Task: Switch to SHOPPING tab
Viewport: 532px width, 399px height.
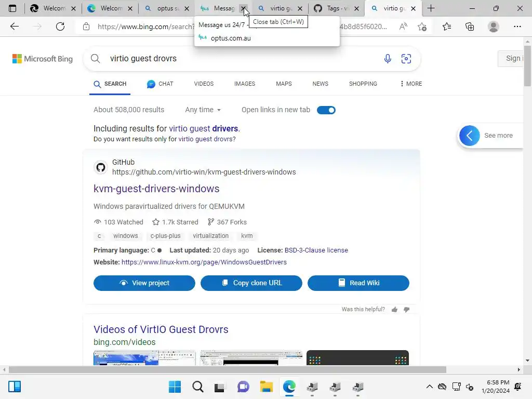Action: coord(363,84)
